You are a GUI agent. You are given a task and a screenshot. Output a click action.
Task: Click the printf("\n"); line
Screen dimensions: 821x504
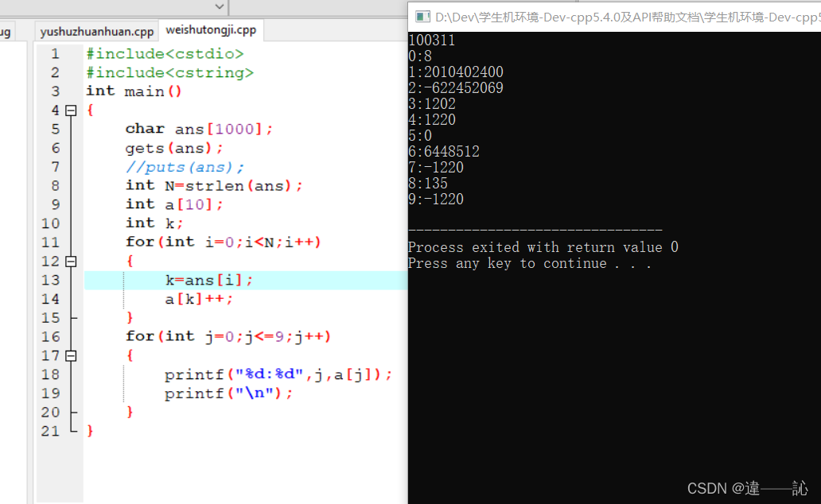(229, 394)
